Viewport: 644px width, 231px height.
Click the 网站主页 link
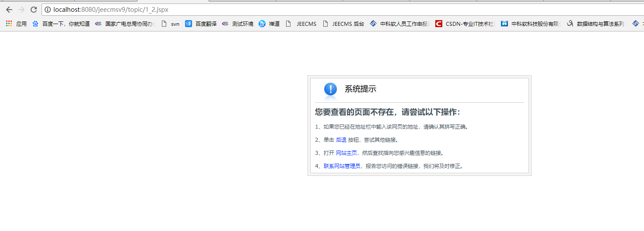(x=346, y=153)
